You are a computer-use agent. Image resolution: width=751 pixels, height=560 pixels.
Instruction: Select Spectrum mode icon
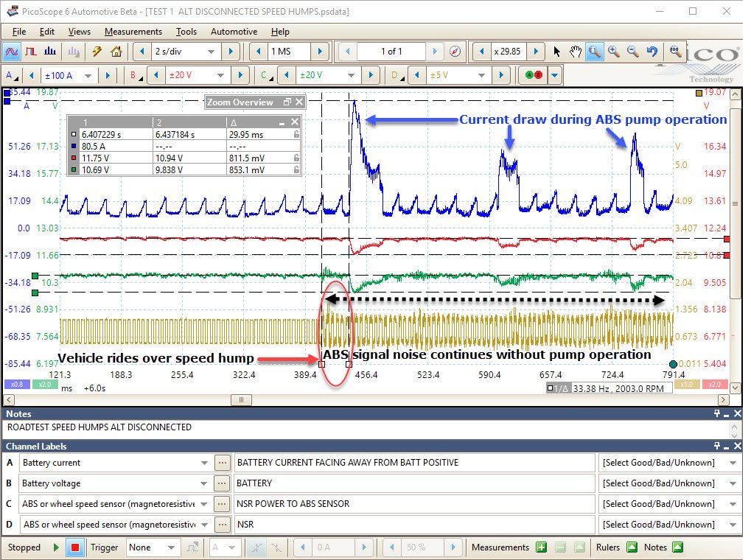click(50, 52)
